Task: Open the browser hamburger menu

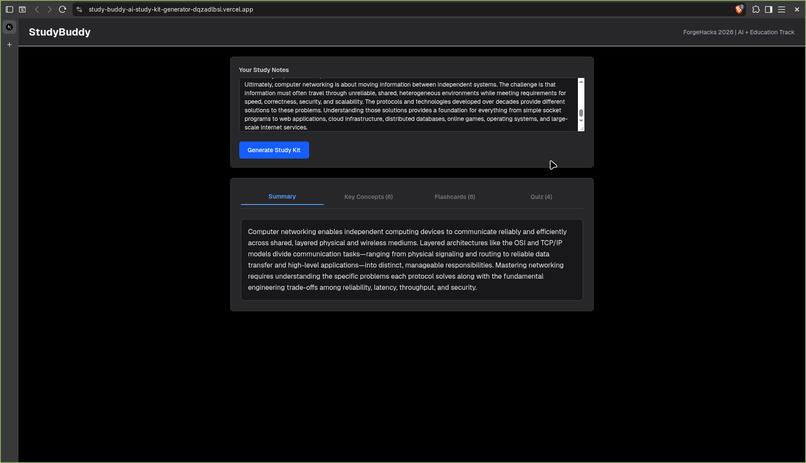Action: coord(781,9)
